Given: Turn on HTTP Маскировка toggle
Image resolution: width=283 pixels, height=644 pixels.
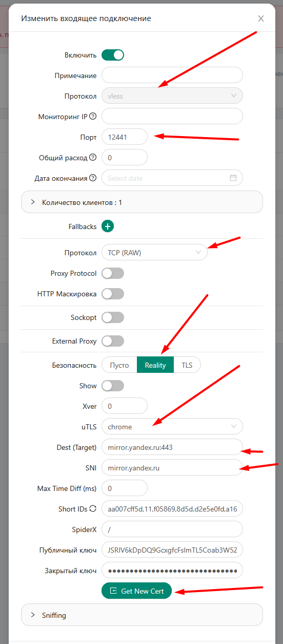Looking at the screenshot, I should click(x=113, y=294).
